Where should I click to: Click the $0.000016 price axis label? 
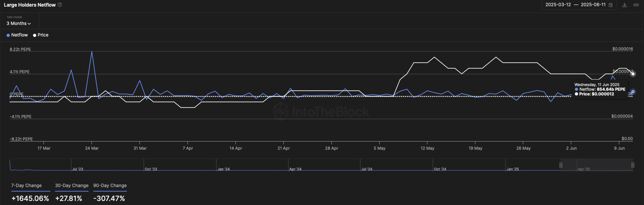pos(623,49)
